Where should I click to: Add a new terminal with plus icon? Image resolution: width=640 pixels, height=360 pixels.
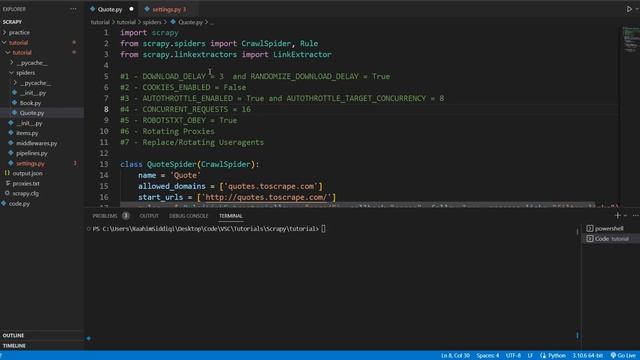[617, 215]
